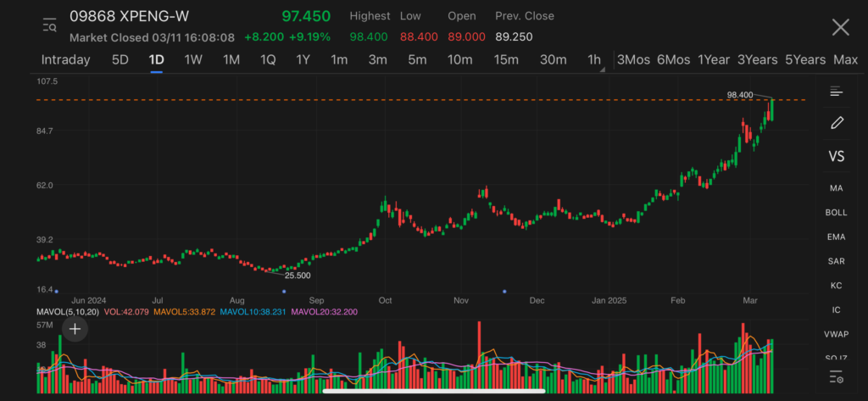868x401 pixels.
Task: Click the blue event dot near November
Action: tap(504, 292)
